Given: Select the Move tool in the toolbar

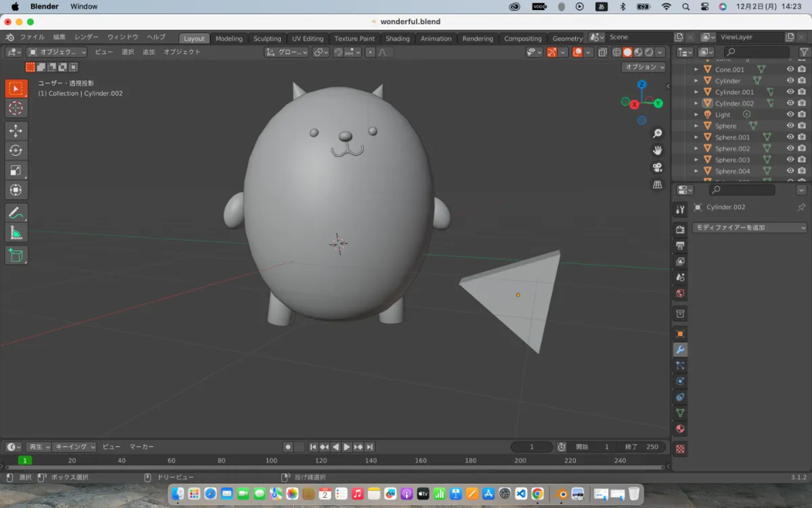Looking at the screenshot, I should pos(16,130).
